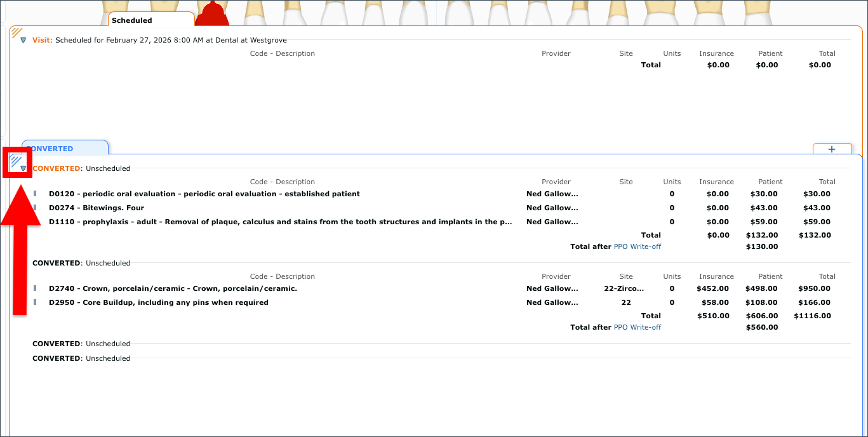The image size is (868, 437).
Task: Open PPO Write-off link under $132.00 total
Action: (638, 246)
